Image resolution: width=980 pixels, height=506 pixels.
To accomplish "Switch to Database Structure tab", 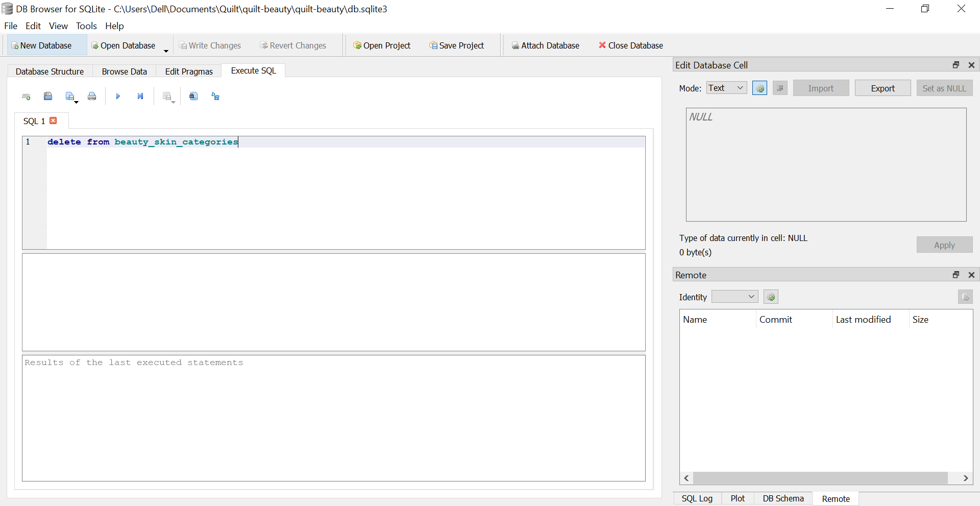I will click(x=50, y=71).
